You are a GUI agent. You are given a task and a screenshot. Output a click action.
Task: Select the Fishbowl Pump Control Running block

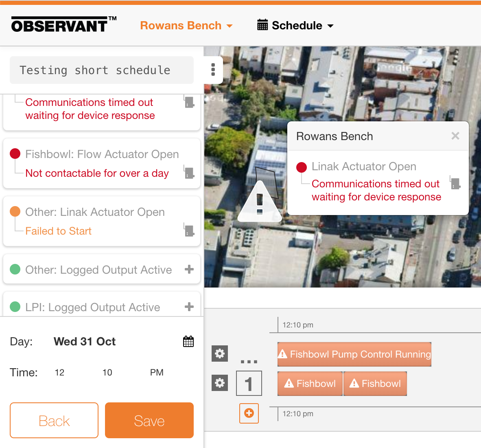(x=354, y=354)
